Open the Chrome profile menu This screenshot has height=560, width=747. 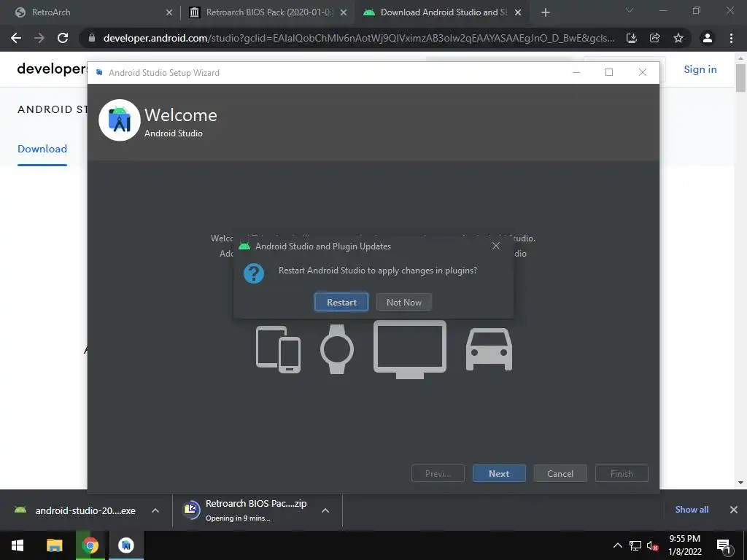pos(708,38)
